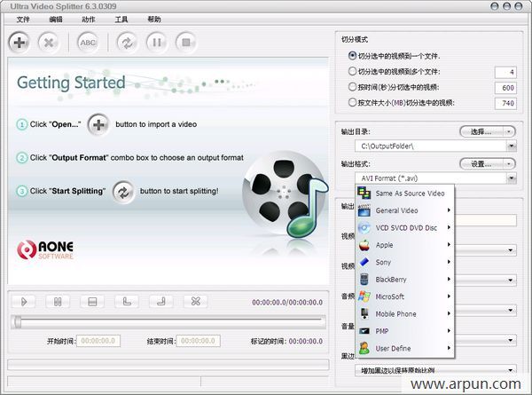The image size is (532, 395).
Task: Open the AVI Format output dropdown arrow
Action: tap(512, 178)
